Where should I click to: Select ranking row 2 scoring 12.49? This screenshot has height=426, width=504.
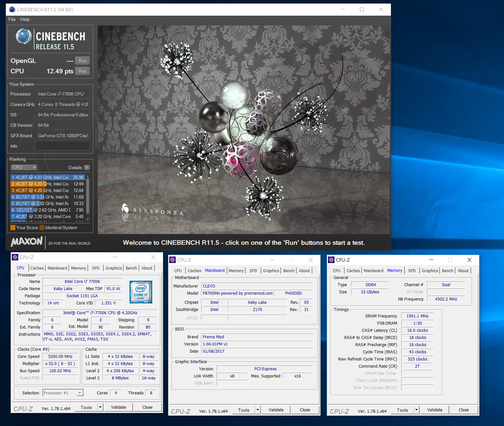(x=48, y=184)
